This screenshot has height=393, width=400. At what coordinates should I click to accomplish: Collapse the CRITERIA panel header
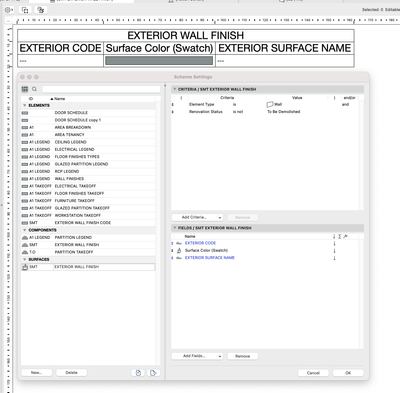pyautogui.click(x=174, y=89)
